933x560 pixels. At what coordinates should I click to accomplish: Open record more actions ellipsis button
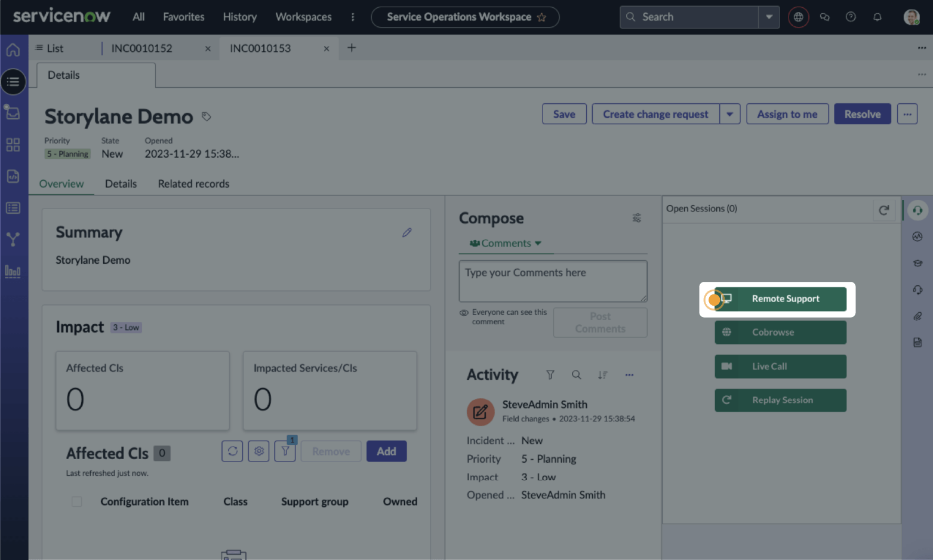click(x=907, y=114)
